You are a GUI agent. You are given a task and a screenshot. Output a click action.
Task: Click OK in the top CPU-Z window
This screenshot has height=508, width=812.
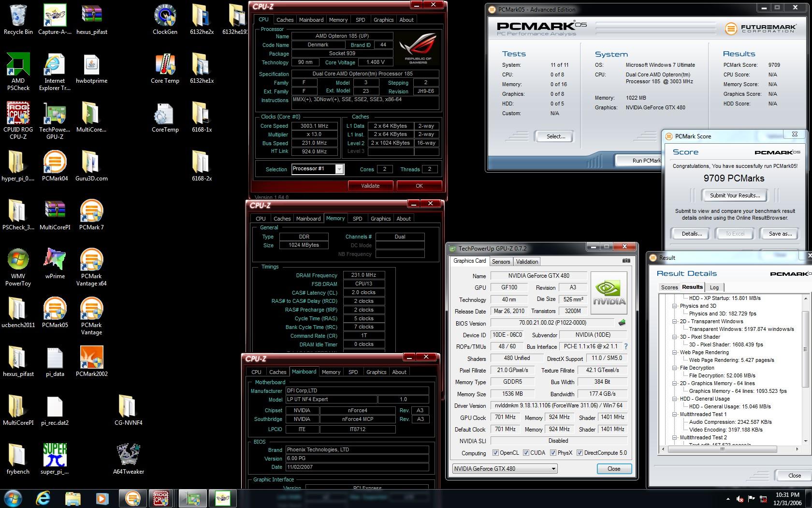tap(419, 186)
